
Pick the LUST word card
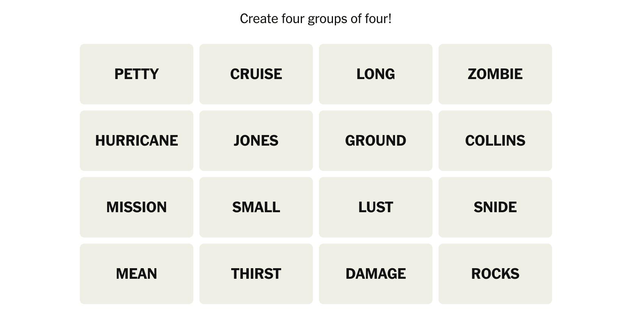[375, 207]
